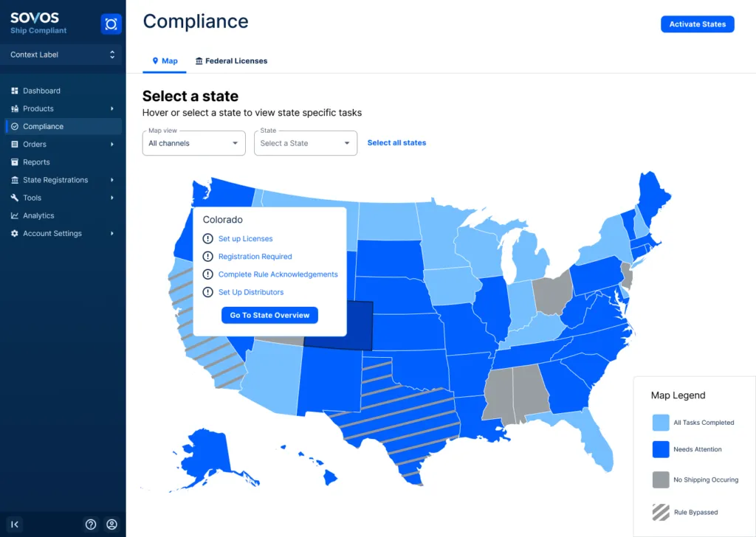The image size is (756, 537).
Task: Open the Help question mark icon
Action: tap(91, 524)
